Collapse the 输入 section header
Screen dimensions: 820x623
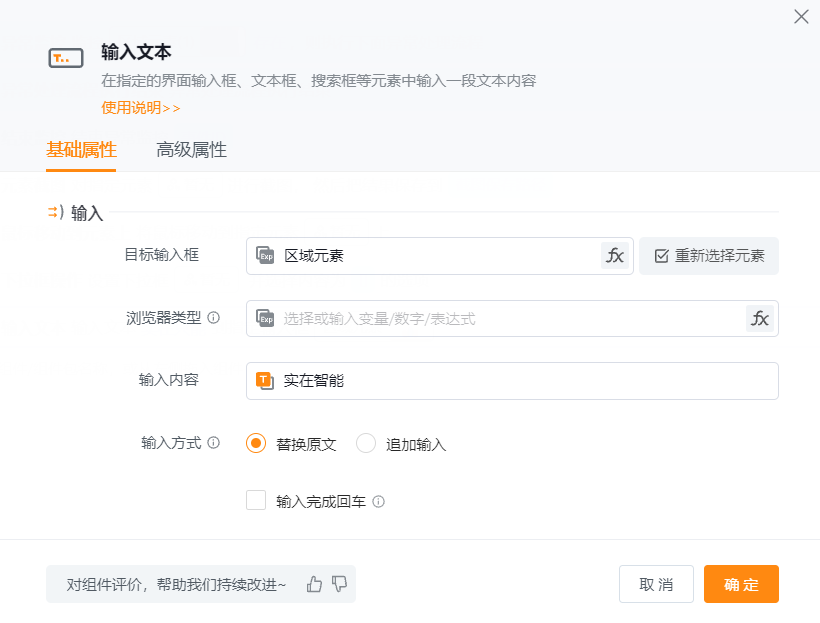pyautogui.click(x=76, y=213)
